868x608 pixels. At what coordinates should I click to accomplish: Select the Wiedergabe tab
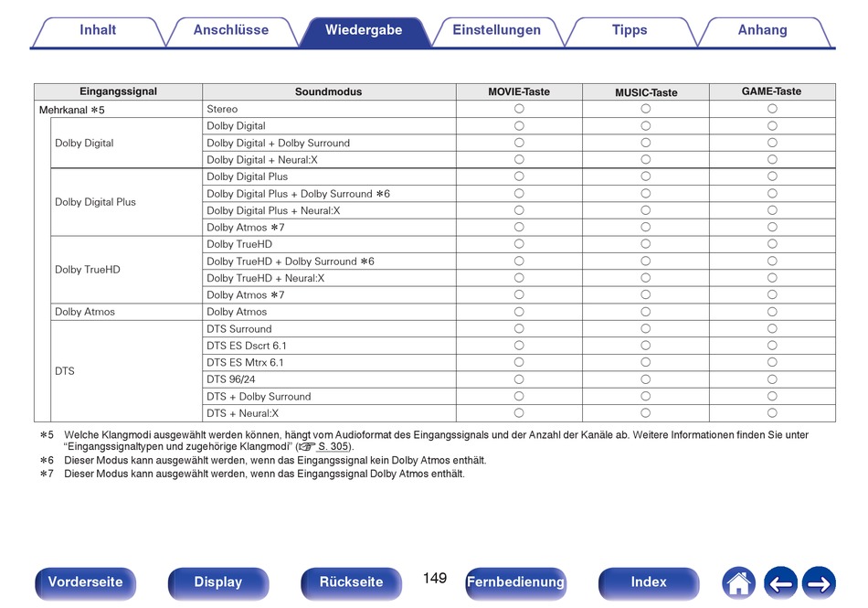click(x=364, y=31)
